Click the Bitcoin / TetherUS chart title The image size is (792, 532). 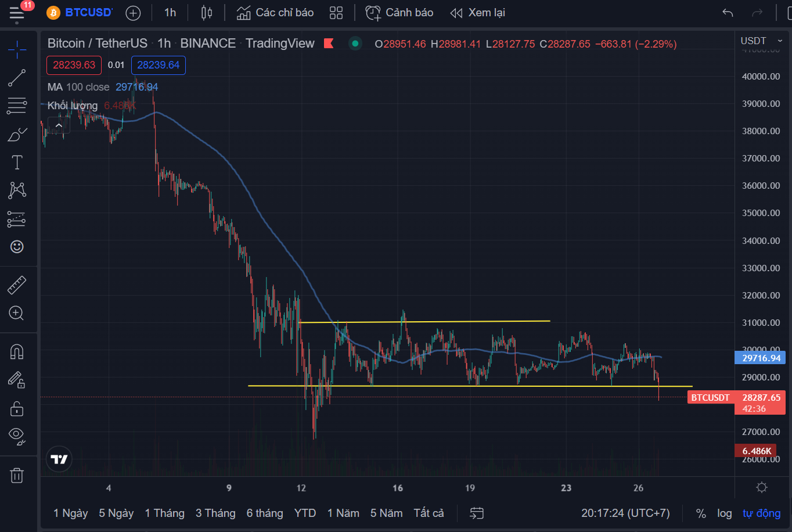(x=98, y=43)
